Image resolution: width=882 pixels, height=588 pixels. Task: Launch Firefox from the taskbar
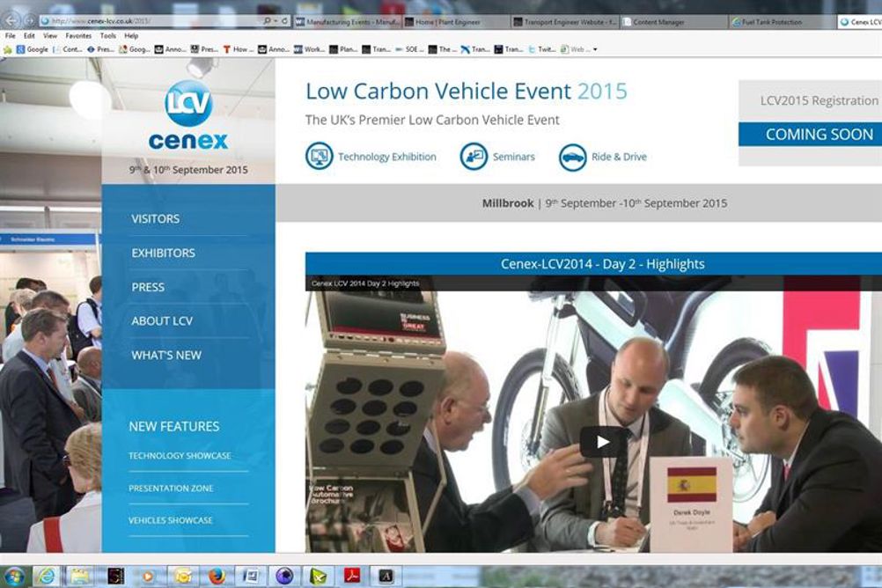[217, 577]
